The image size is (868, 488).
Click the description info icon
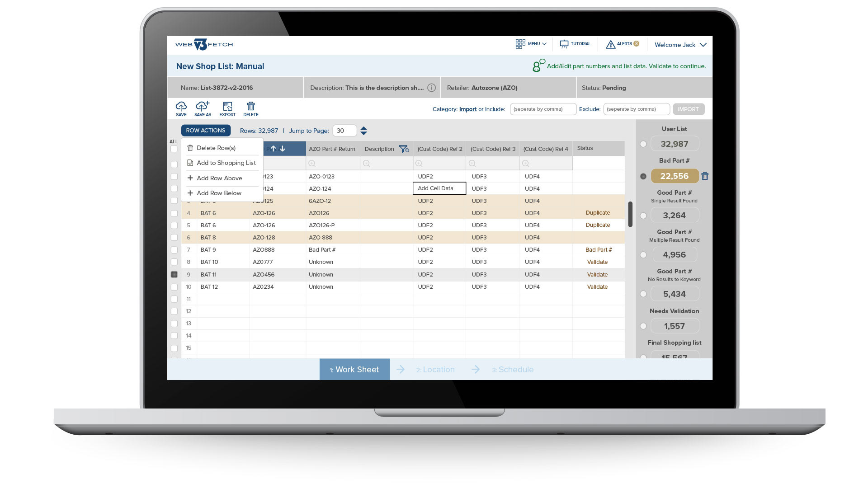click(432, 88)
